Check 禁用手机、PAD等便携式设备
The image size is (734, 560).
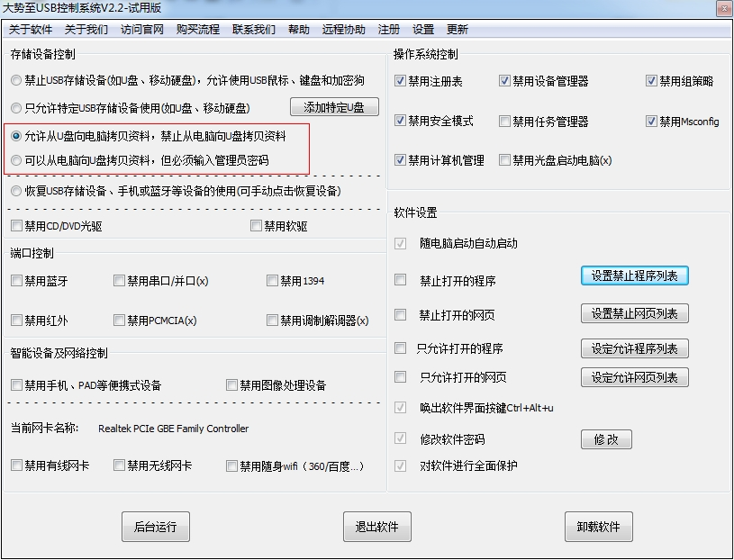pyautogui.click(x=17, y=385)
